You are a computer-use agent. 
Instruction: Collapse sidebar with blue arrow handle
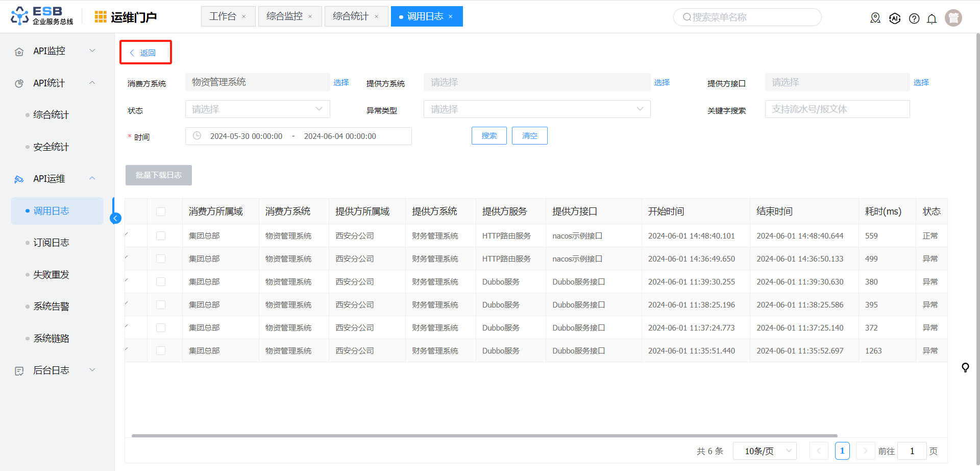[116, 219]
